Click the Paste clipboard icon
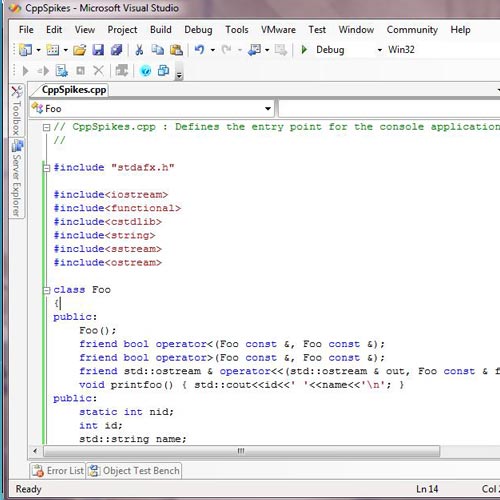 click(x=176, y=50)
